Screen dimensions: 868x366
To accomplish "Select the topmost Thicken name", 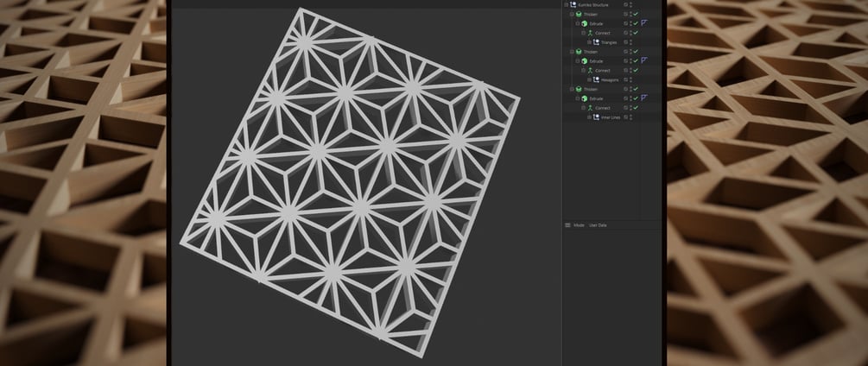I will point(591,15).
